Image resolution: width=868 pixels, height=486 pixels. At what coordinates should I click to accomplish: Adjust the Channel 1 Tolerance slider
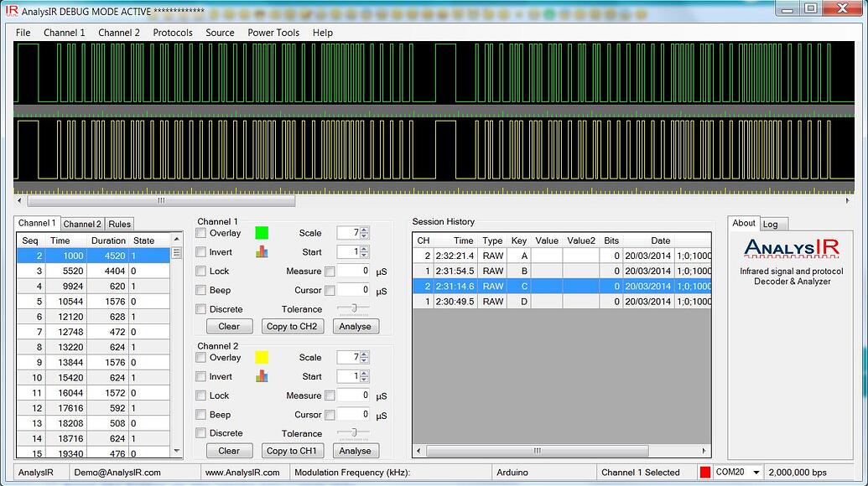click(x=354, y=308)
